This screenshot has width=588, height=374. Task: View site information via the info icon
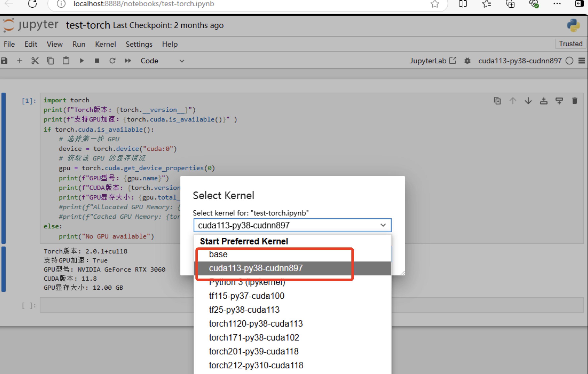pos(61,4)
